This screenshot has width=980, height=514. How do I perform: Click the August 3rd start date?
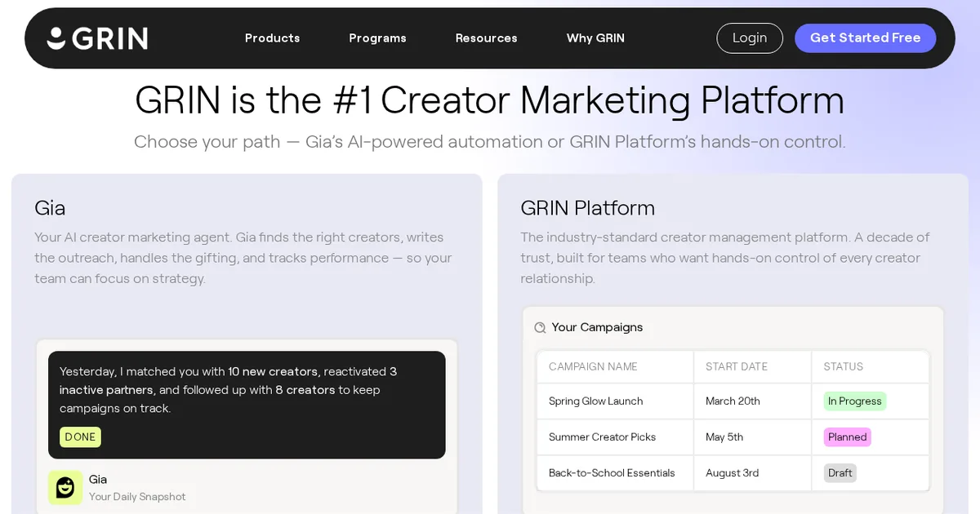pos(732,473)
